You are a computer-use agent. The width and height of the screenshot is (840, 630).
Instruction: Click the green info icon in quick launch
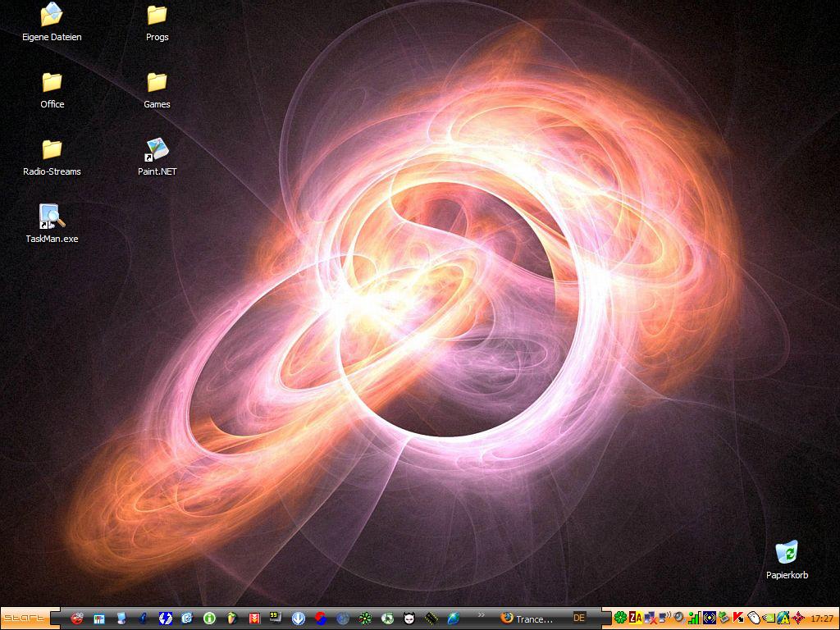tap(210, 618)
